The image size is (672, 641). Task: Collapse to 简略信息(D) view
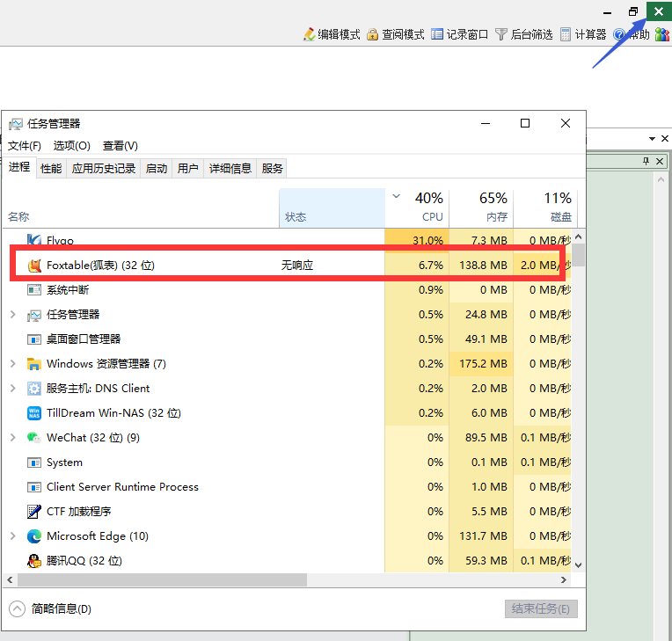pos(50,608)
